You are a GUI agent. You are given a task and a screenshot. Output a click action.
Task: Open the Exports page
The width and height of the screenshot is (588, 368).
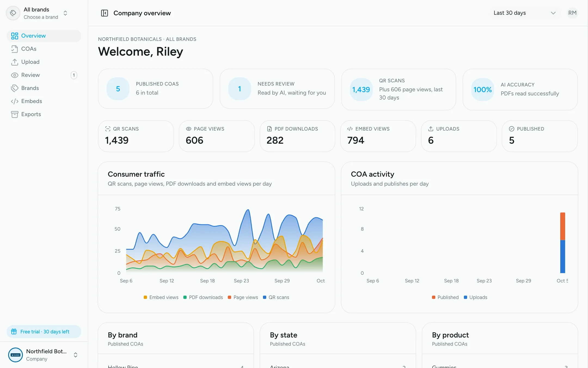pyautogui.click(x=44, y=114)
